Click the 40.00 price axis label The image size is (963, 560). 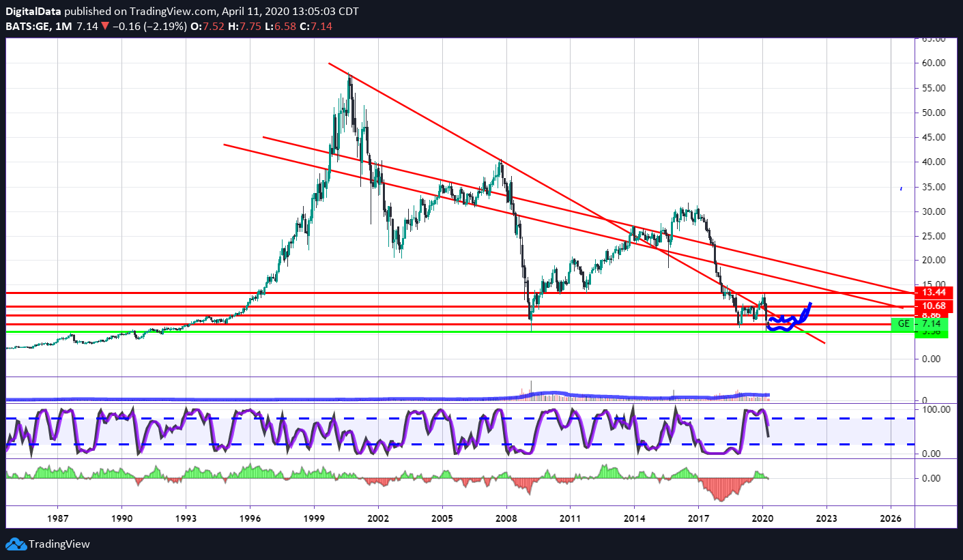pos(934,162)
